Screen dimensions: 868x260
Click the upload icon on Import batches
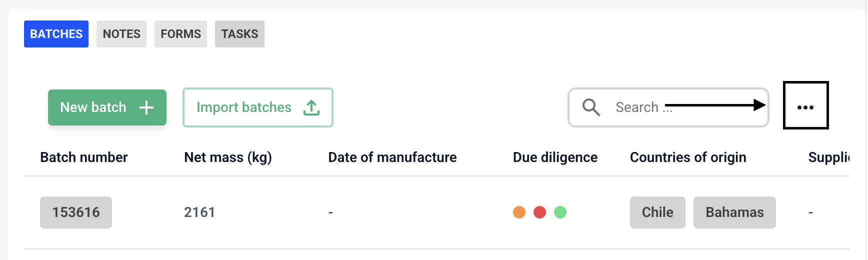click(311, 107)
